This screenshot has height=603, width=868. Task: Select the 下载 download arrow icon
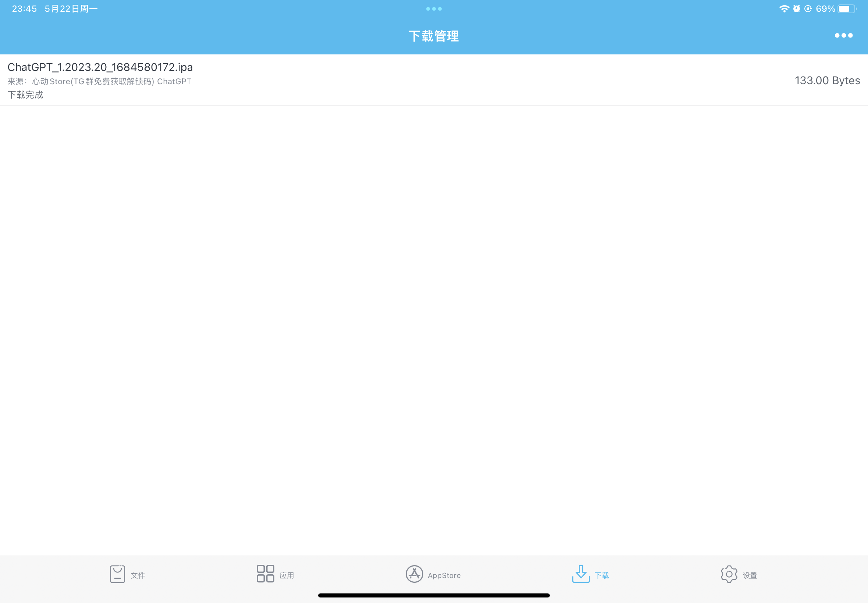pos(581,574)
